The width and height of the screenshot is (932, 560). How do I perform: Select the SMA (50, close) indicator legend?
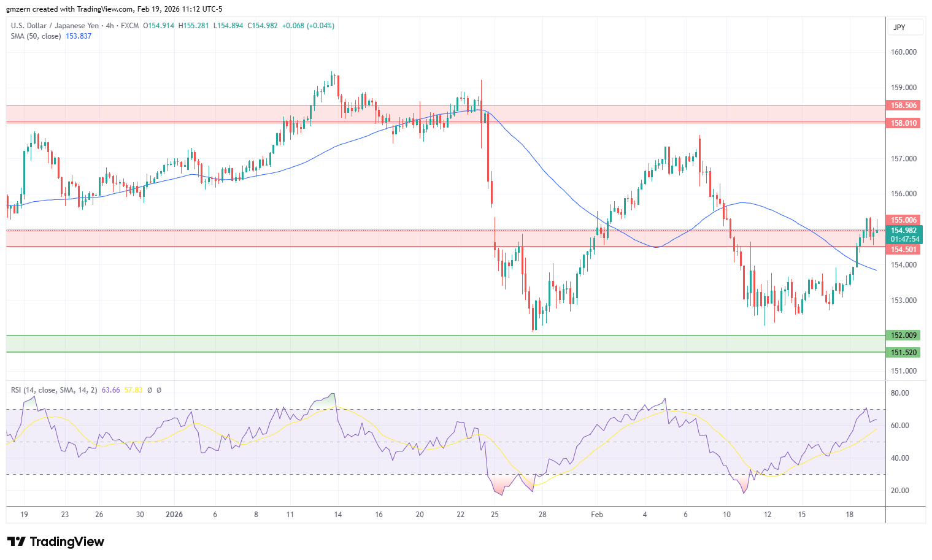36,36
